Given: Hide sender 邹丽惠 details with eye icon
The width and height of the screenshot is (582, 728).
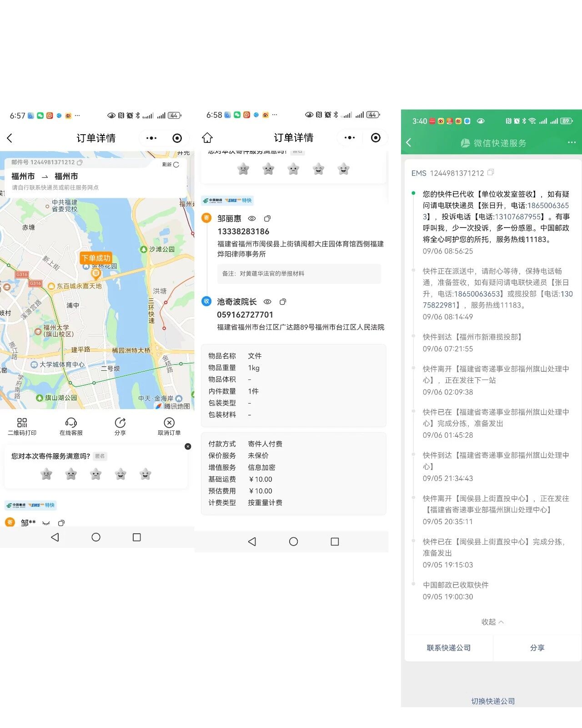Looking at the screenshot, I should coord(252,219).
